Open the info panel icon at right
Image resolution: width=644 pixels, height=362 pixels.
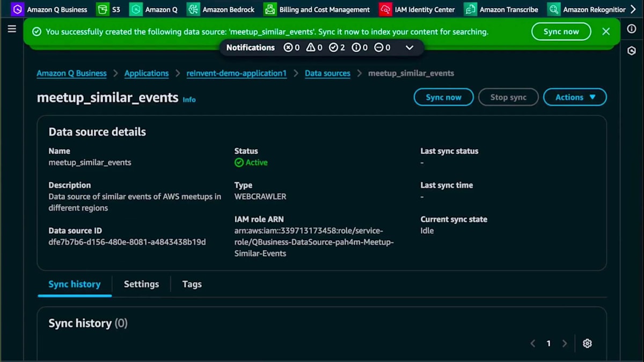coord(632,29)
